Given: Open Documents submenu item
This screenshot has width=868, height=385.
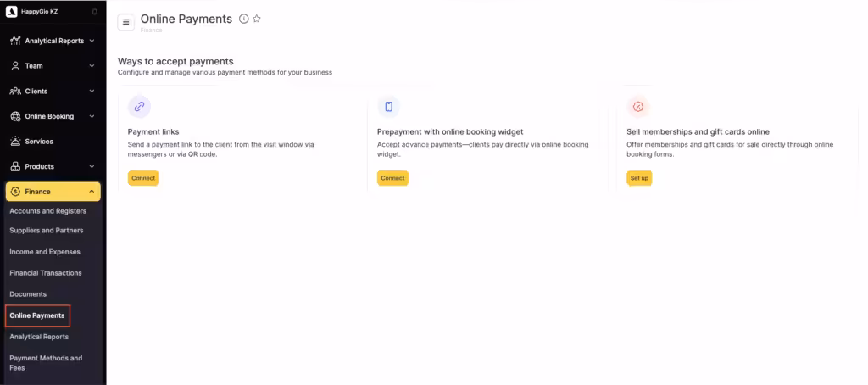Looking at the screenshot, I should [x=28, y=294].
